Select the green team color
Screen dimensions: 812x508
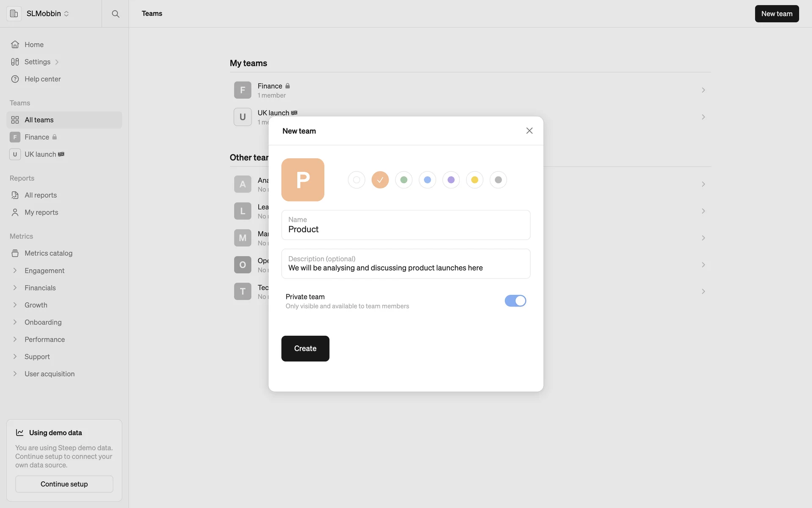(x=404, y=180)
